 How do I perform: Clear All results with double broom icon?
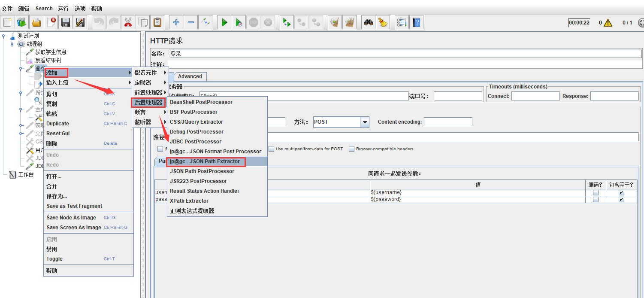350,22
